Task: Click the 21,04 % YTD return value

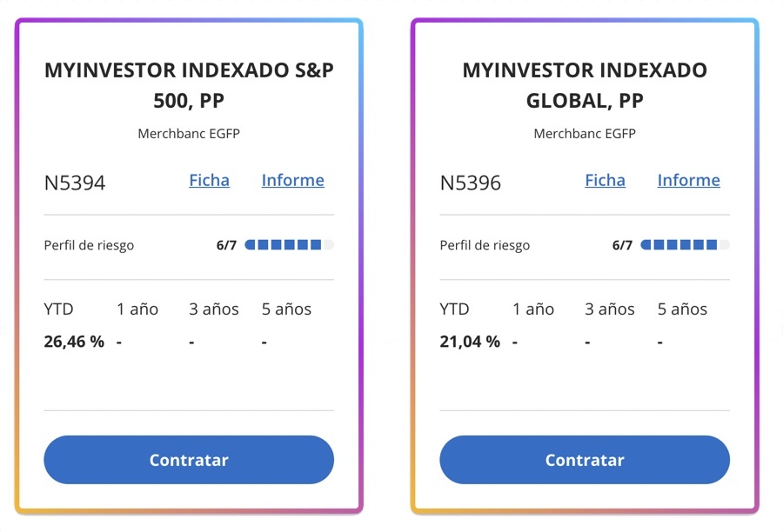Action: point(470,342)
